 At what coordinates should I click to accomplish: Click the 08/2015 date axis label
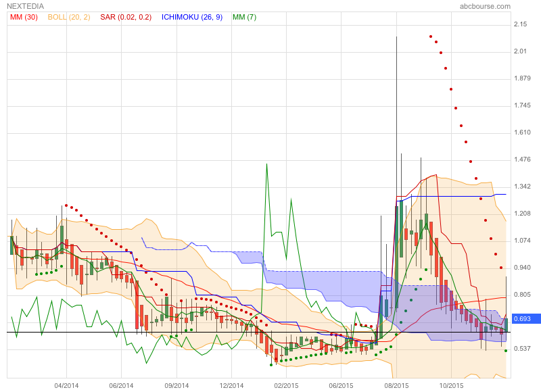coord(396,385)
